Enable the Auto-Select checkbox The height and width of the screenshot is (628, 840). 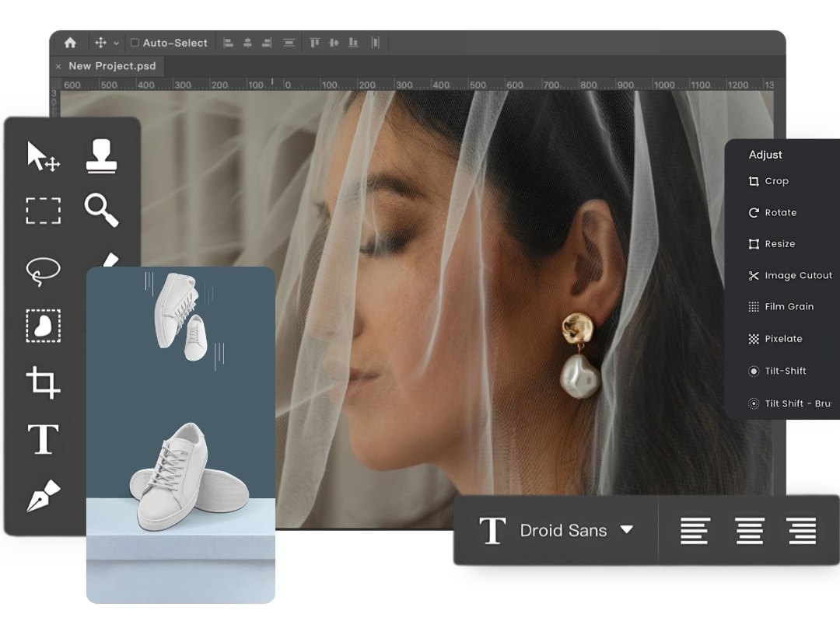pyautogui.click(x=135, y=43)
